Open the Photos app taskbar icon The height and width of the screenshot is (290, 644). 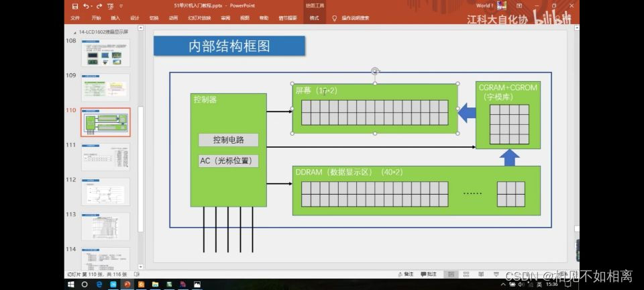pos(197,284)
